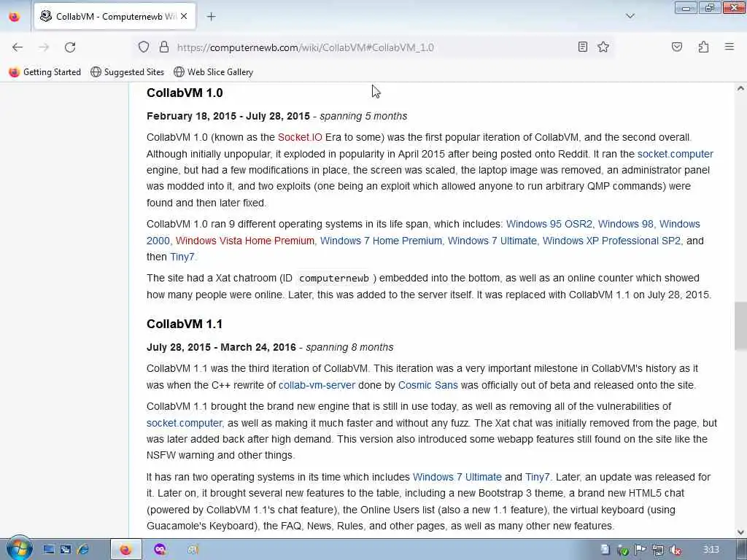The height and width of the screenshot is (560, 747).
Task: Click Show Desktop quick launch icon
Action: [49, 550]
